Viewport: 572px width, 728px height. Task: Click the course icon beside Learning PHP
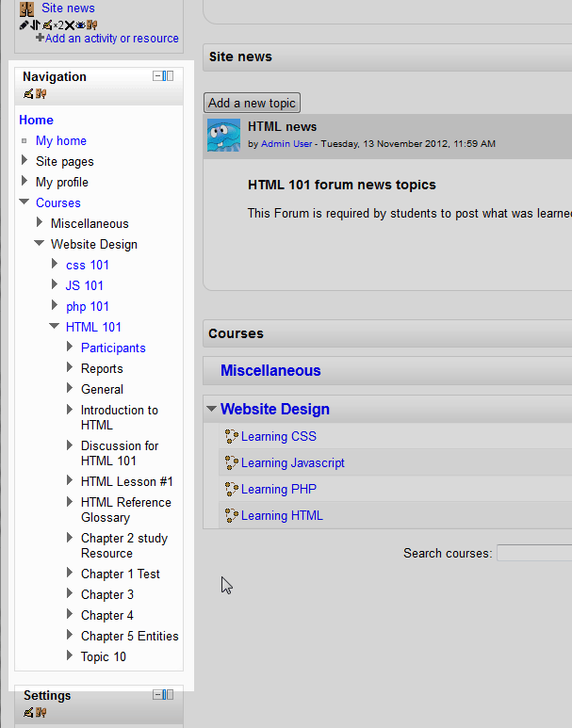(x=232, y=490)
